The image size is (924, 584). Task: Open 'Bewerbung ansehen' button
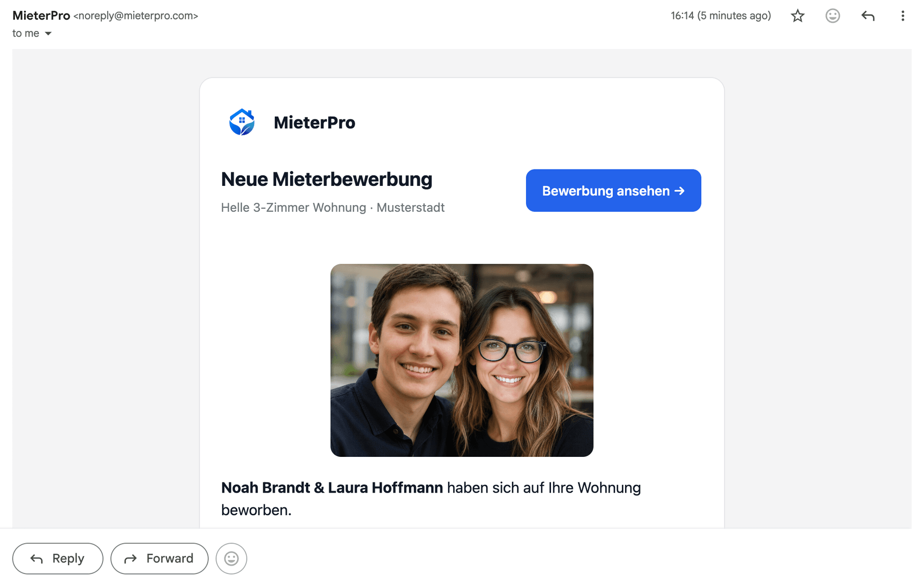point(613,191)
